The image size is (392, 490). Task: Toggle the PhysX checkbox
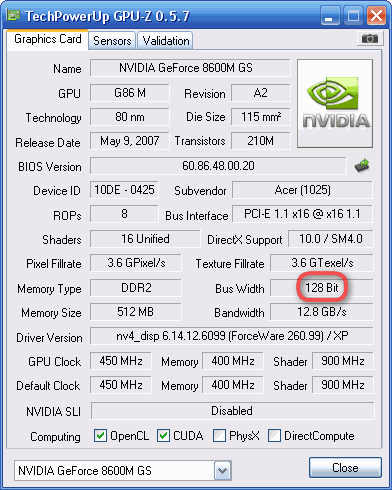[219, 436]
